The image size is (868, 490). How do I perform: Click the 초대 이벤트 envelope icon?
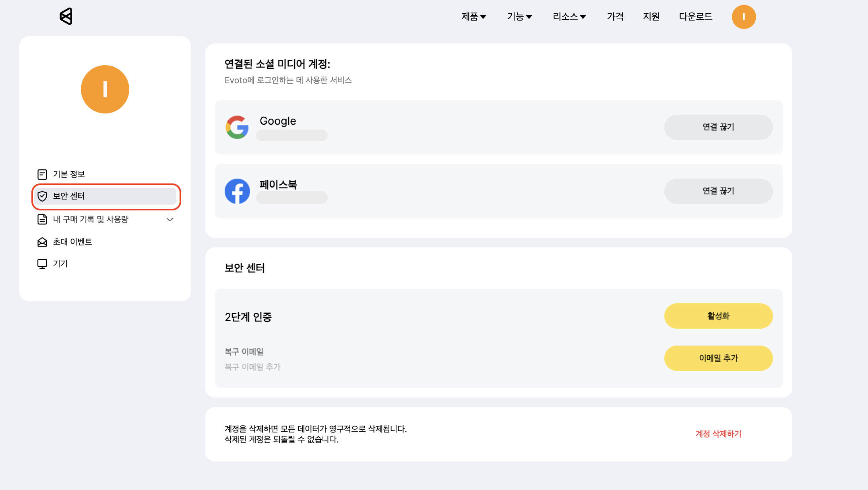point(42,242)
